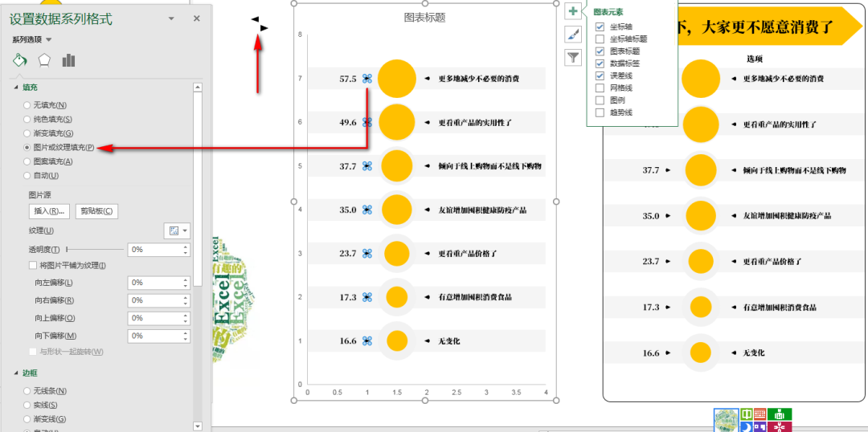
Task: Decrease 向下偏移 with the down spinner
Action: (x=186, y=339)
